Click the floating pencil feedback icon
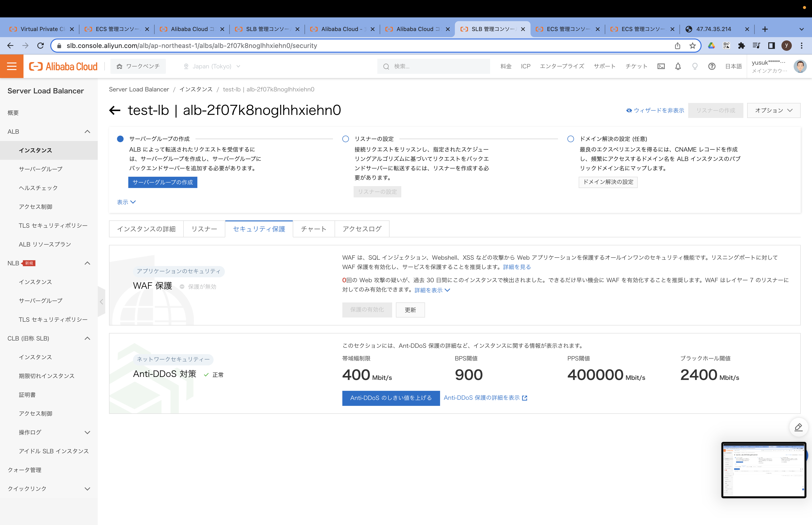The height and width of the screenshot is (525, 812). 798,427
